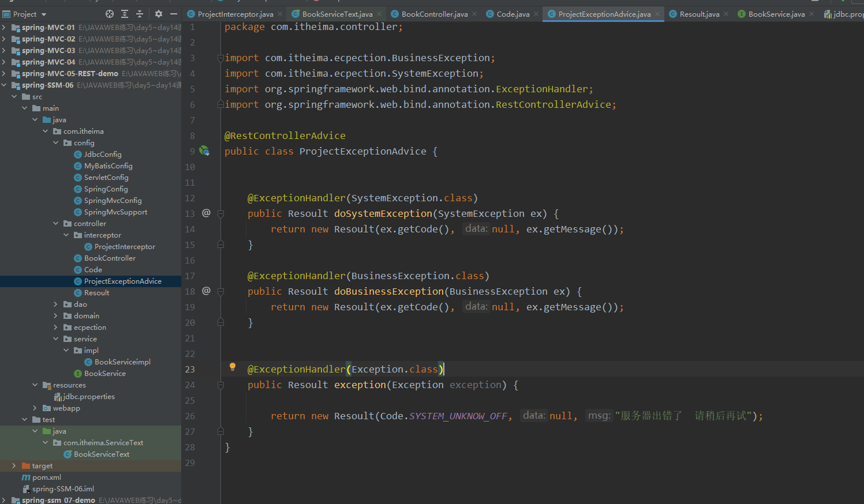Click the Spring bean gutter icon on line 9

click(204, 151)
